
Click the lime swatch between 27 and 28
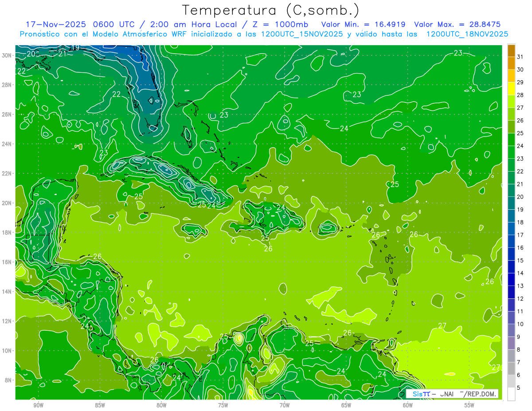pos(512,101)
